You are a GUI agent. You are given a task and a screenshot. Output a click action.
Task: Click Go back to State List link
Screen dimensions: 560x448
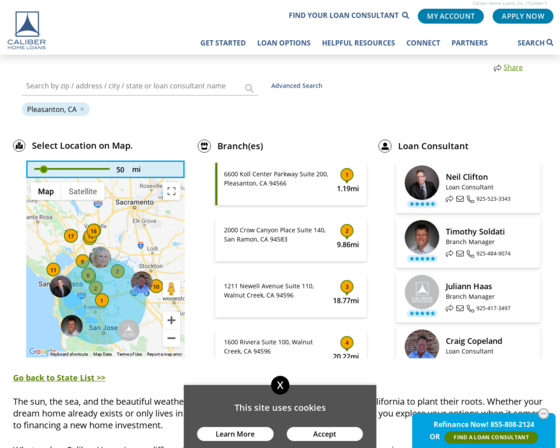pos(59,378)
